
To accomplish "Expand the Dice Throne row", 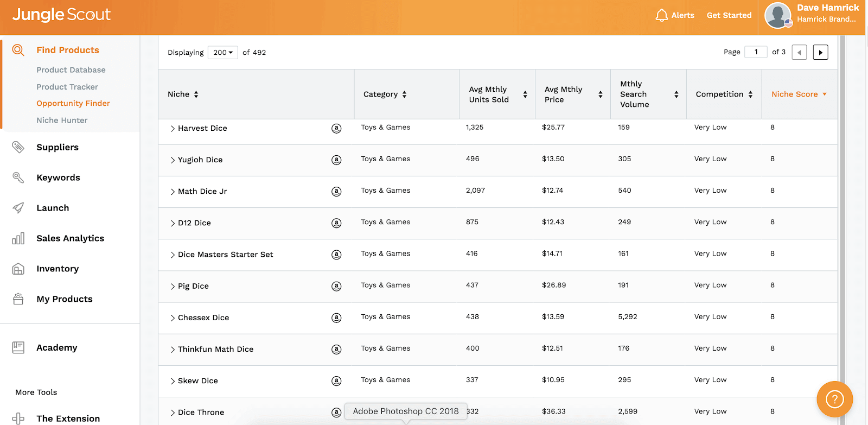I will (173, 413).
